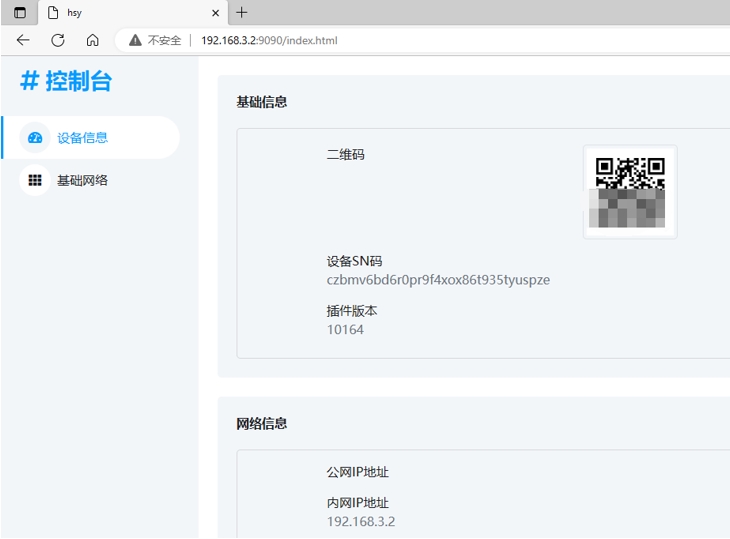Click the not-secure warning triangle icon

(135, 40)
